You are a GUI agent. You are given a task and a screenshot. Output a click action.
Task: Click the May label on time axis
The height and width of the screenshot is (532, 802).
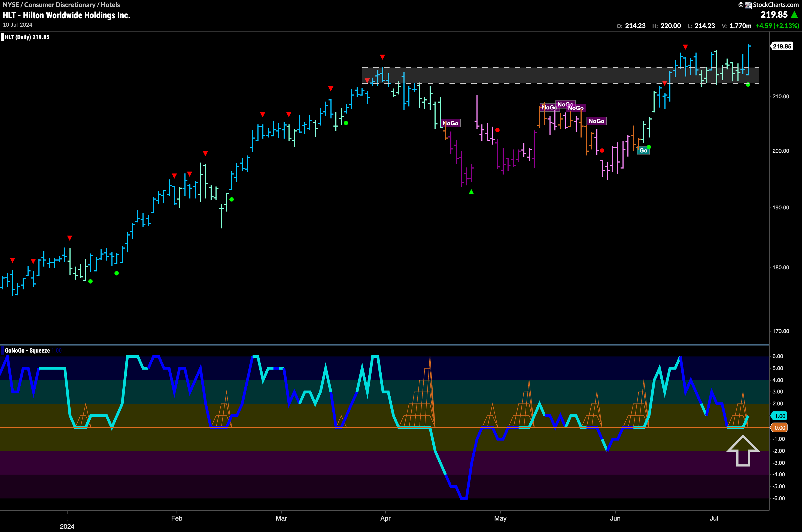click(500, 518)
